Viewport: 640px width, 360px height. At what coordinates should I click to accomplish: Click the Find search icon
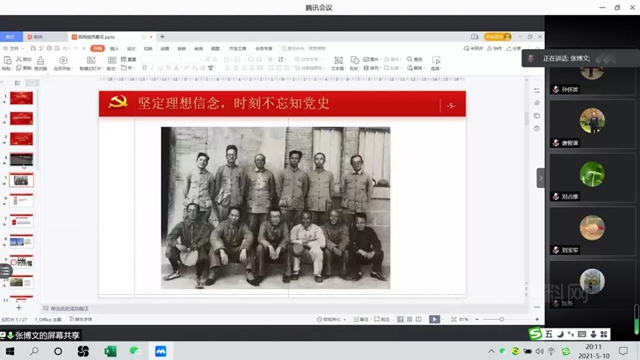[415, 59]
